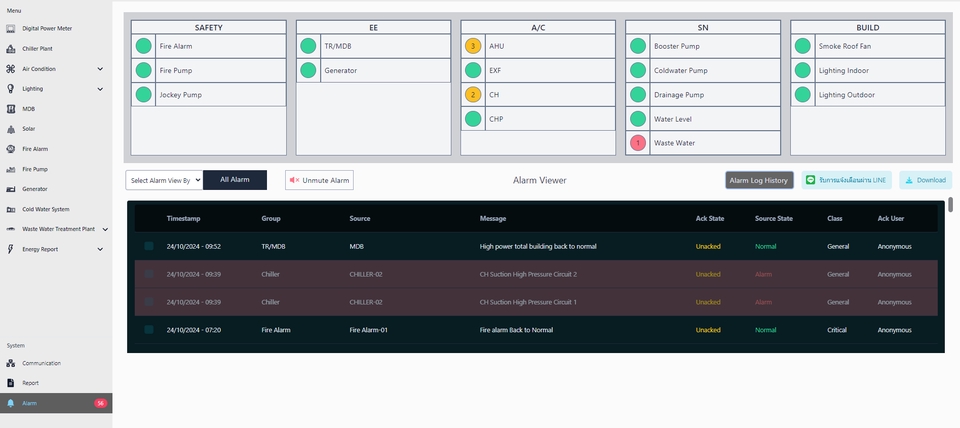Click the Fire Pump sidebar icon
Screen dimensions: 960x428
pyautogui.click(x=10, y=169)
